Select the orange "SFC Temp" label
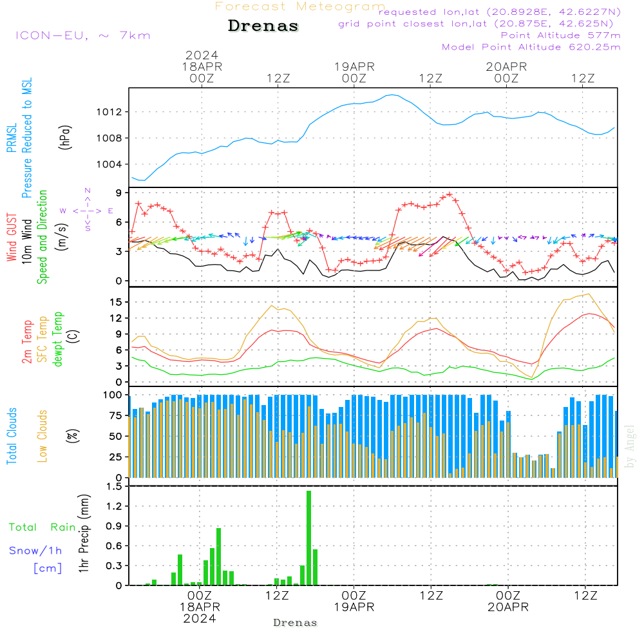Screen dimensions: 644x644 pos(43,339)
